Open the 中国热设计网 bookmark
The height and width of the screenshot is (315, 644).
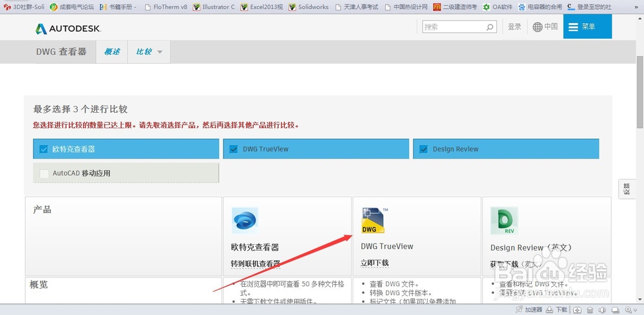click(x=406, y=6)
